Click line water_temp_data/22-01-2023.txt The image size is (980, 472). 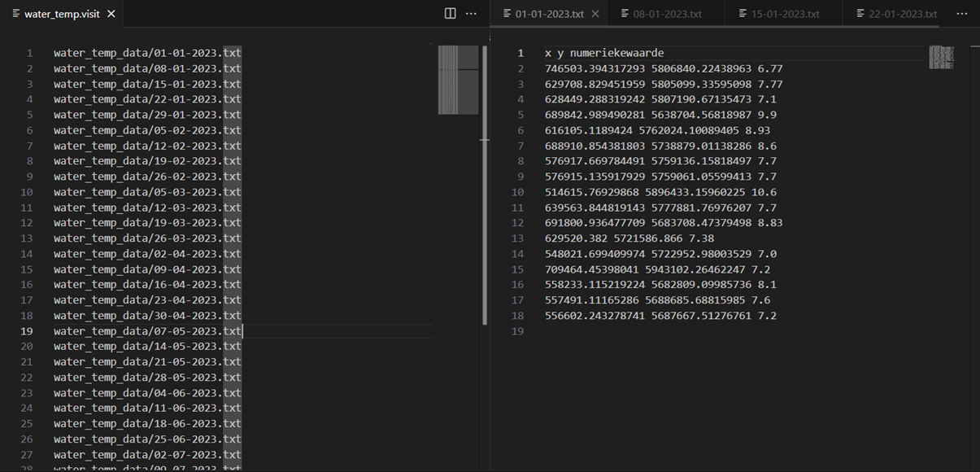pyautogui.click(x=147, y=99)
